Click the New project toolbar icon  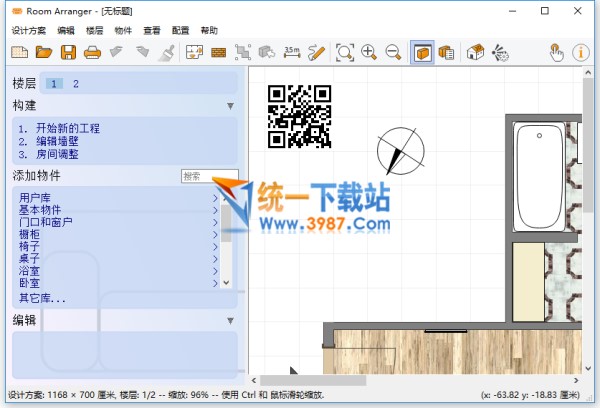point(20,52)
